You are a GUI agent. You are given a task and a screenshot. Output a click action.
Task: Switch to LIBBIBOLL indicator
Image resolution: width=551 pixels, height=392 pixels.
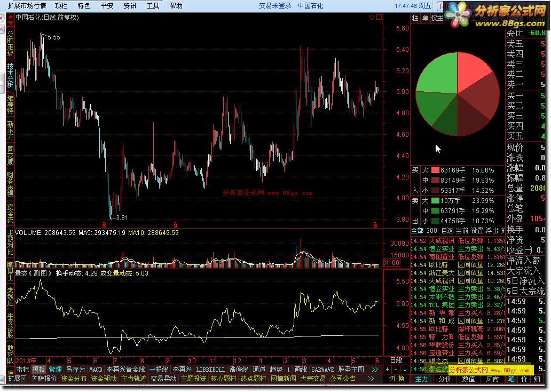click(210, 370)
